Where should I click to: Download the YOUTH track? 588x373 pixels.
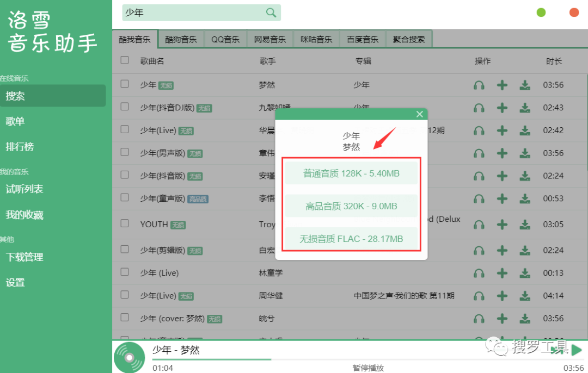pyautogui.click(x=525, y=225)
